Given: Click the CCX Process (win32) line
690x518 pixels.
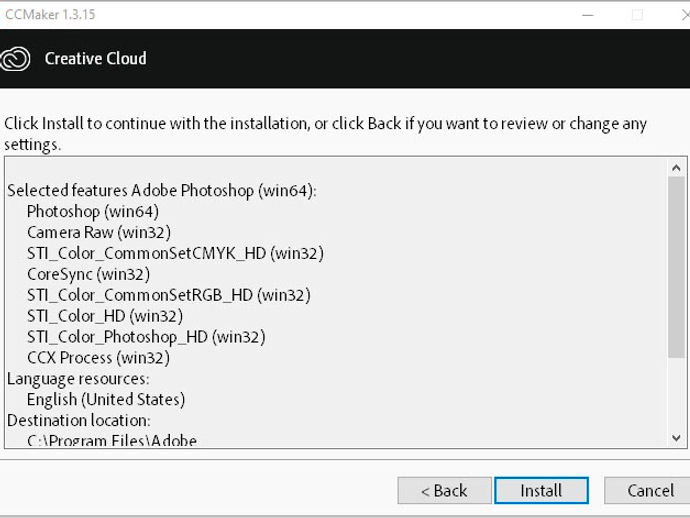Looking at the screenshot, I should (98, 358).
